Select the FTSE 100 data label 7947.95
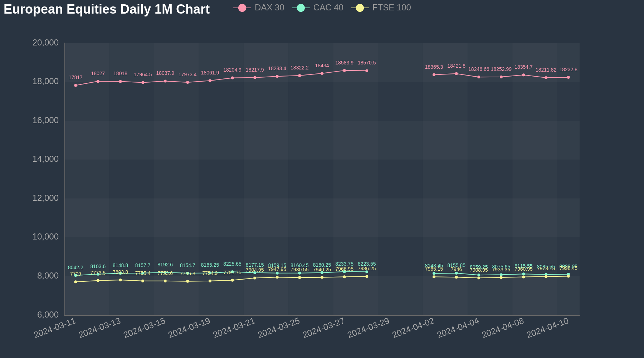This screenshot has height=358, width=644. point(277,269)
